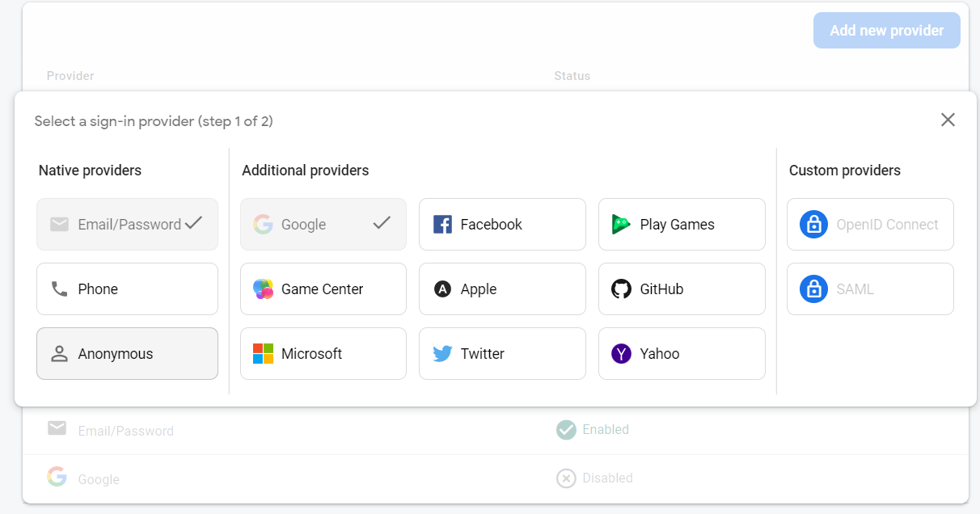The height and width of the screenshot is (514, 980).
Task: Open the Email/Password row in provider list
Action: pos(125,431)
